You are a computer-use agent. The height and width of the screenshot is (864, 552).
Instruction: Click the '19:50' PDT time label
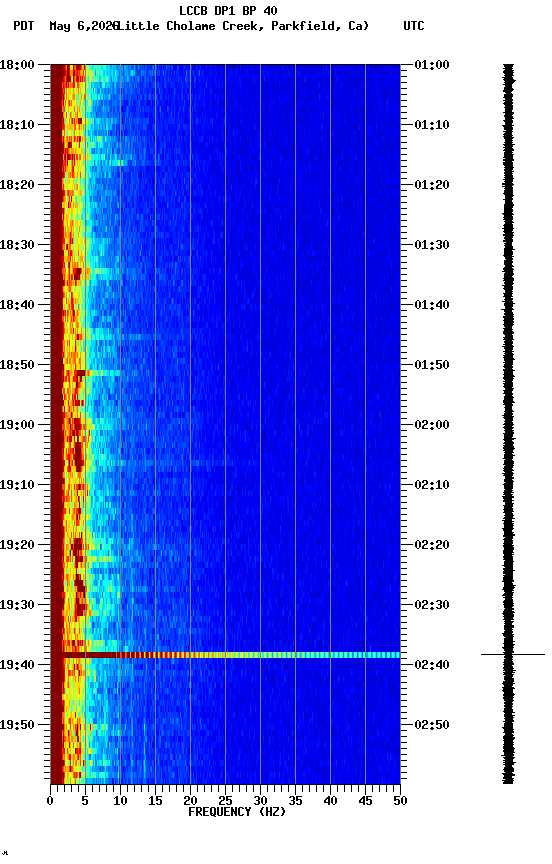point(17,725)
